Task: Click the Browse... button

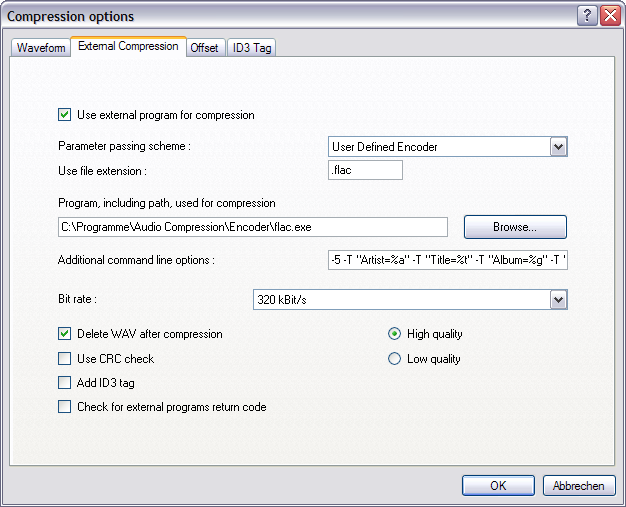Action: coord(515,227)
